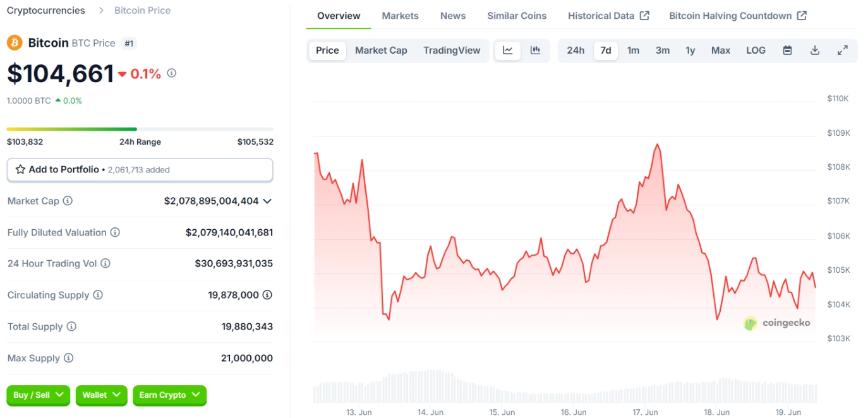Open the Earn Crypto dropdown
Screen dimensions: 868x418
pos(169,395)
